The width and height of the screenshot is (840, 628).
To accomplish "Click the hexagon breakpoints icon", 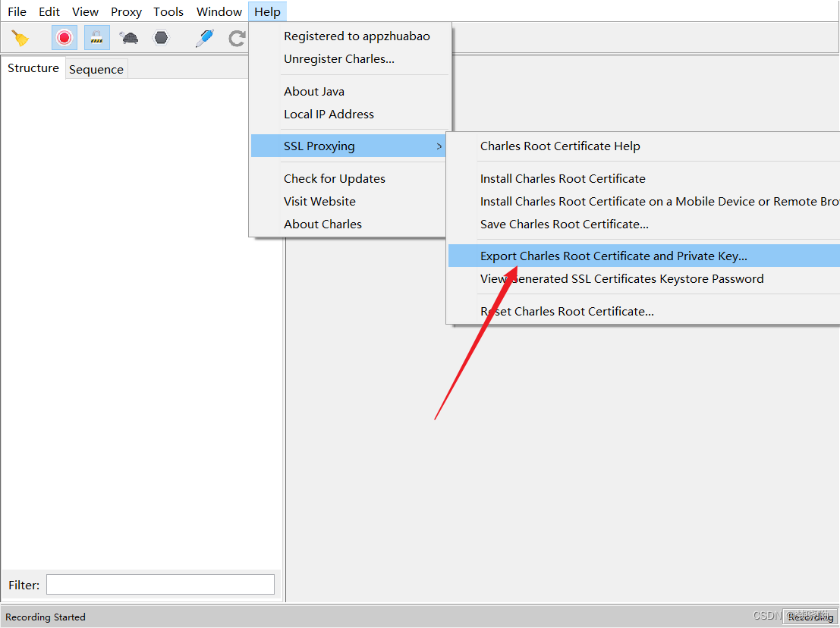I will click(162, 37).
